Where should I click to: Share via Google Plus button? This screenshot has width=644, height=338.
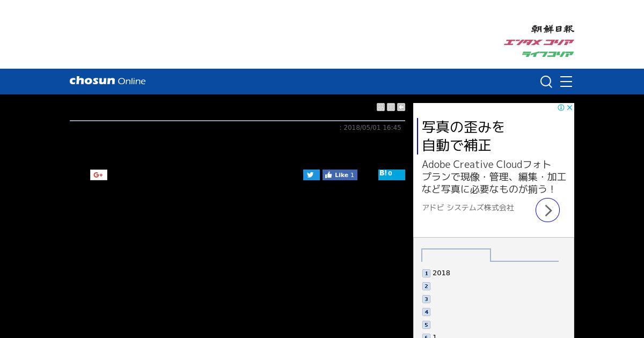pyautogui.click(x=99, y=175)
